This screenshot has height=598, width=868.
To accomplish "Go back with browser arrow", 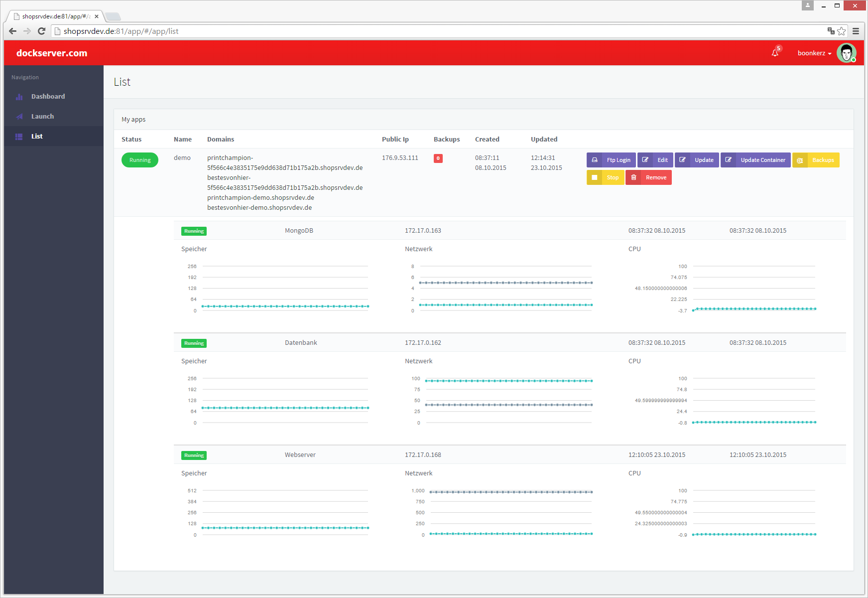I will pyautogui.click(x=13, y=31).
